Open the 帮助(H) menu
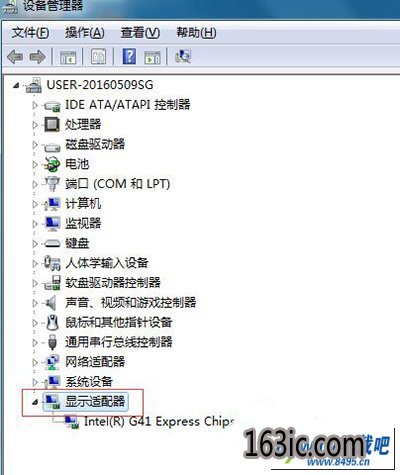 coord(196,33)
